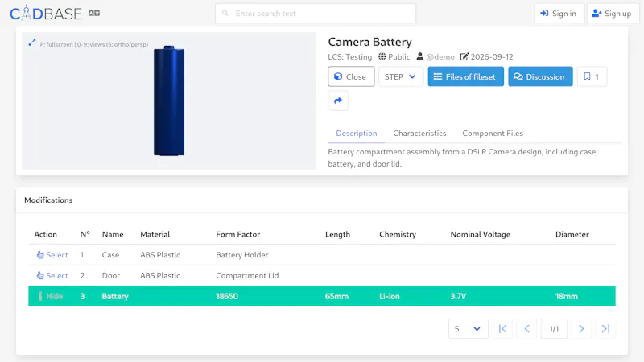This screenshot has height=362, width=644.
Task: Click the Name column header
Action: (113, 234)
